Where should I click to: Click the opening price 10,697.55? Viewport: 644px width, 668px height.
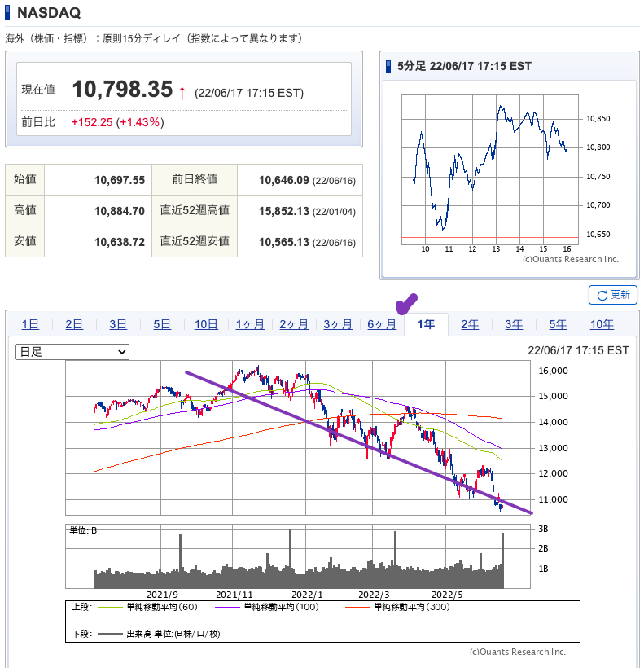point(120,180)
